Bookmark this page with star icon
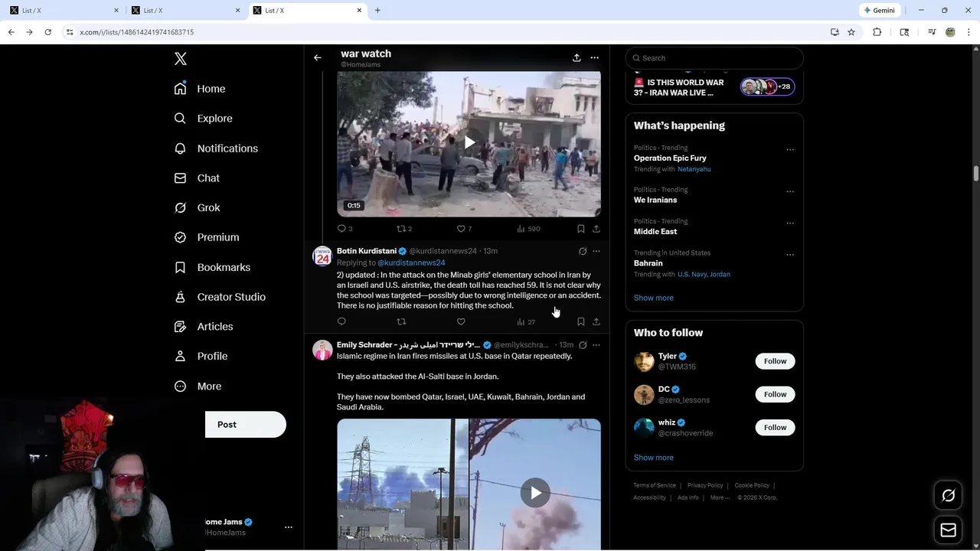The height and width of the screenshot is (551, 980). tap(851, 32)
